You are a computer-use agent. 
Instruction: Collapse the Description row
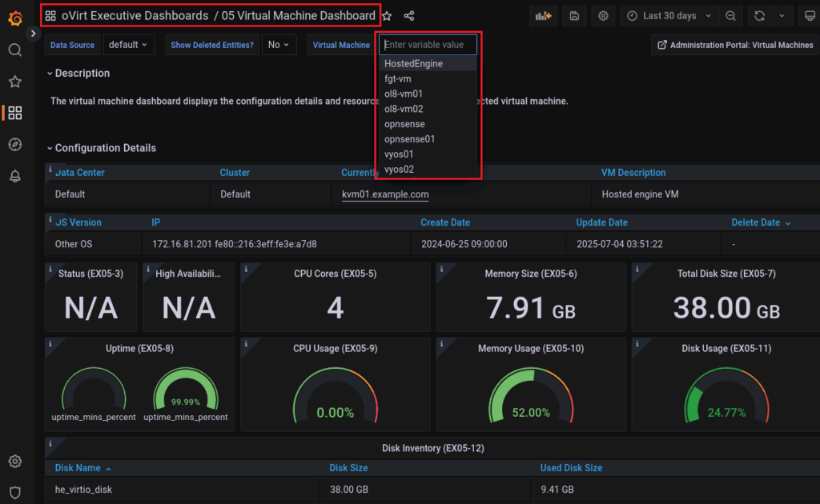(x=78, y=74)
